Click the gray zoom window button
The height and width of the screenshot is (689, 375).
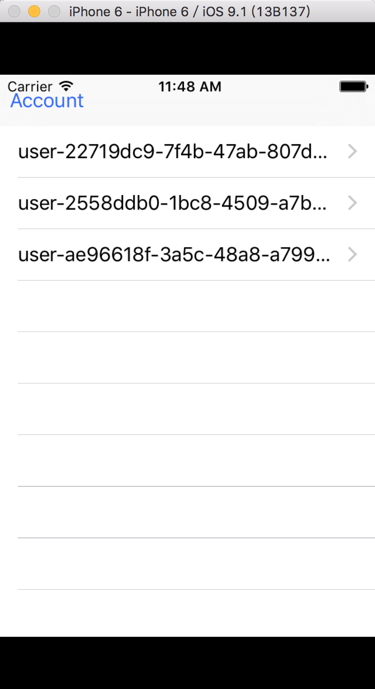pos(54,11)
